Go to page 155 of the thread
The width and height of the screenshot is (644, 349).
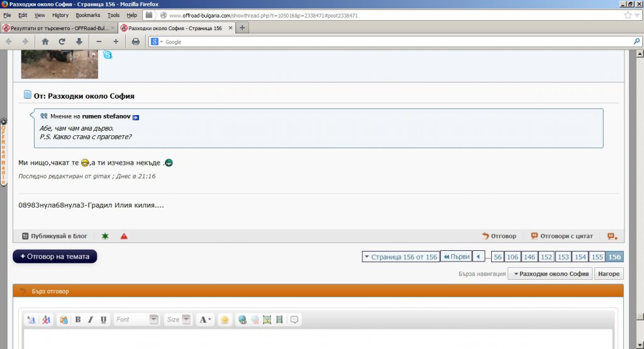(597, 257)
